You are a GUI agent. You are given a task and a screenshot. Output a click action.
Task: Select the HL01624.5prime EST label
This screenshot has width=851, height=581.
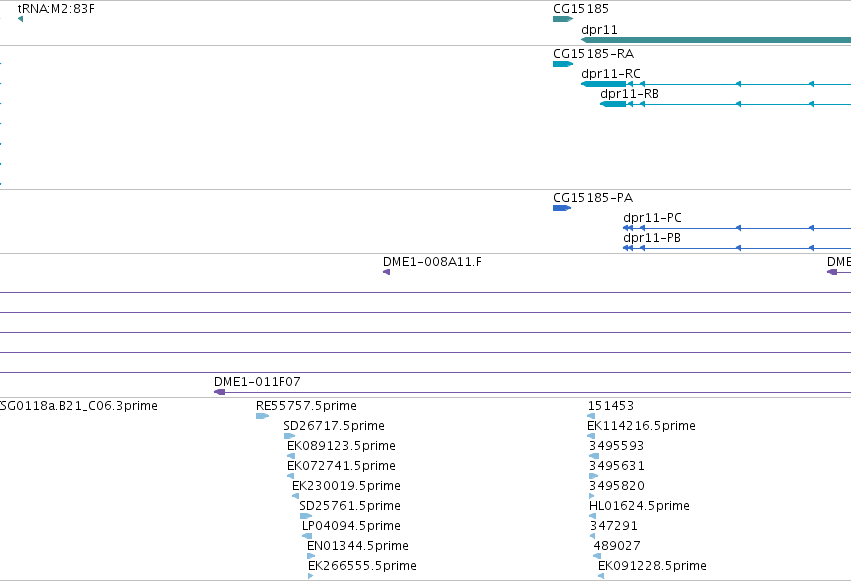639,506
